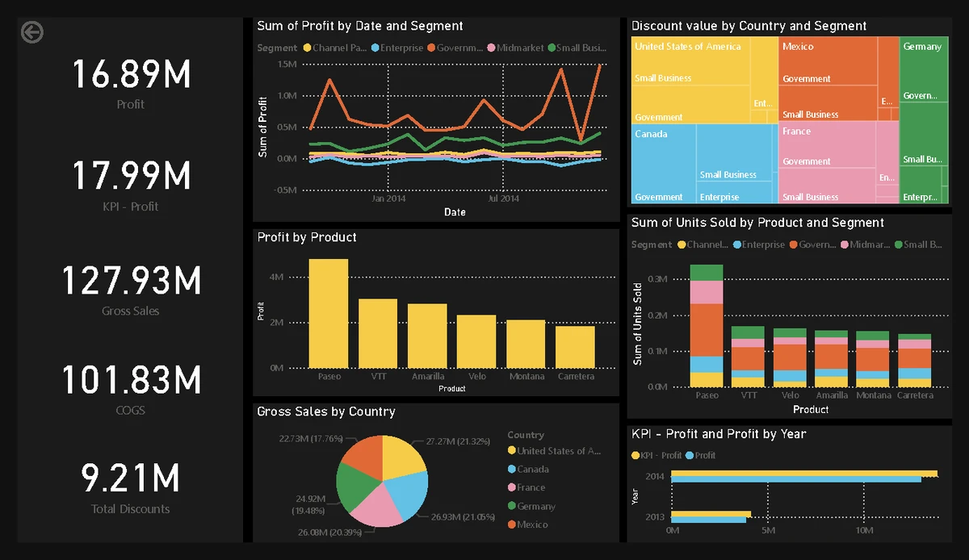Click the Mexico Small Business treemap tile

tap(828, 103)
